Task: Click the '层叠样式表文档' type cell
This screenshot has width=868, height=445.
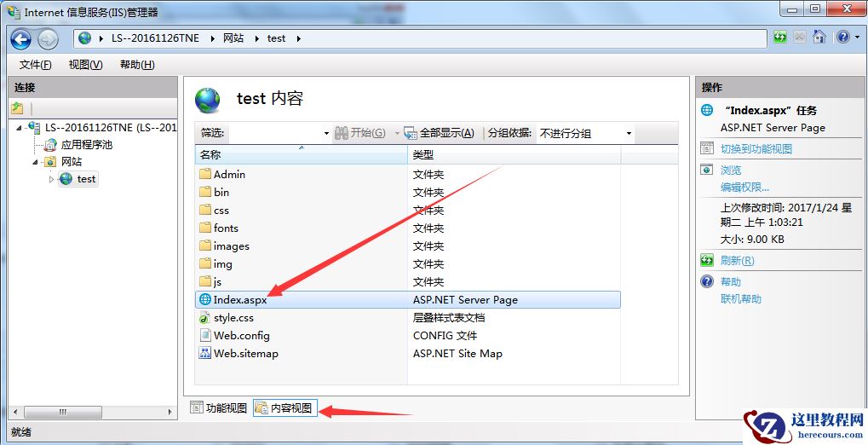Action: [449, 318]
